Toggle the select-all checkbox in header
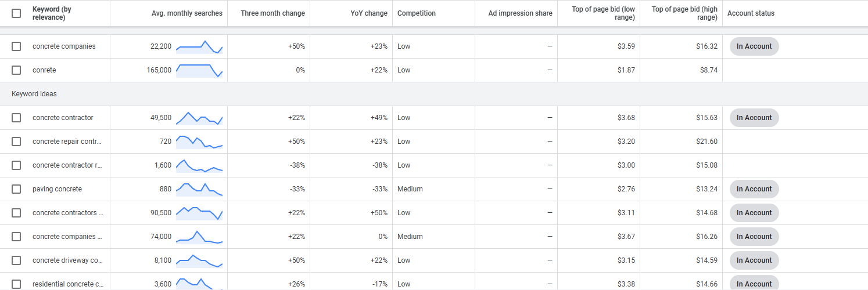This screenshot has height=290, width=868. [16, 13]
